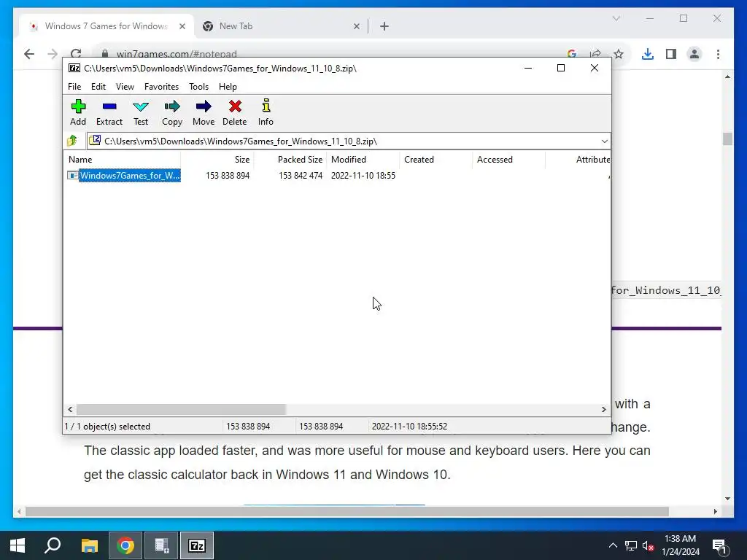This screenshot has width=747, height=560.
Task: Show hidden system tray icons
Action: [x=613, y=545]
